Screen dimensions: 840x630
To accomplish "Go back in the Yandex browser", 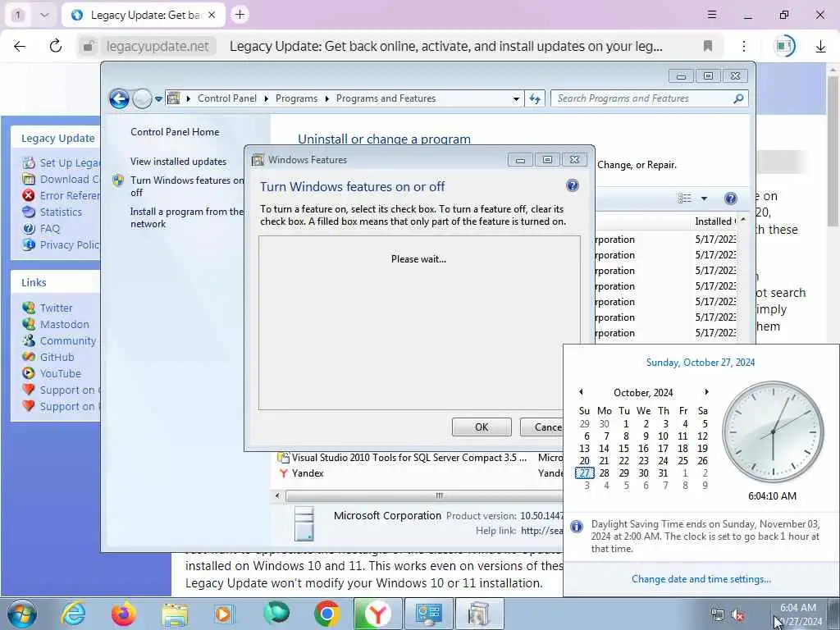I will tap(20, 46).
